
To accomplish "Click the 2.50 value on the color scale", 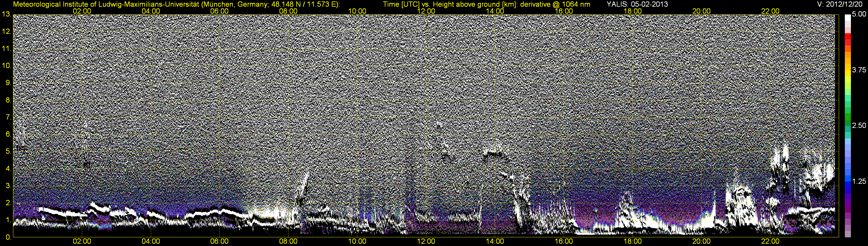I will click(x=859, y=126).
